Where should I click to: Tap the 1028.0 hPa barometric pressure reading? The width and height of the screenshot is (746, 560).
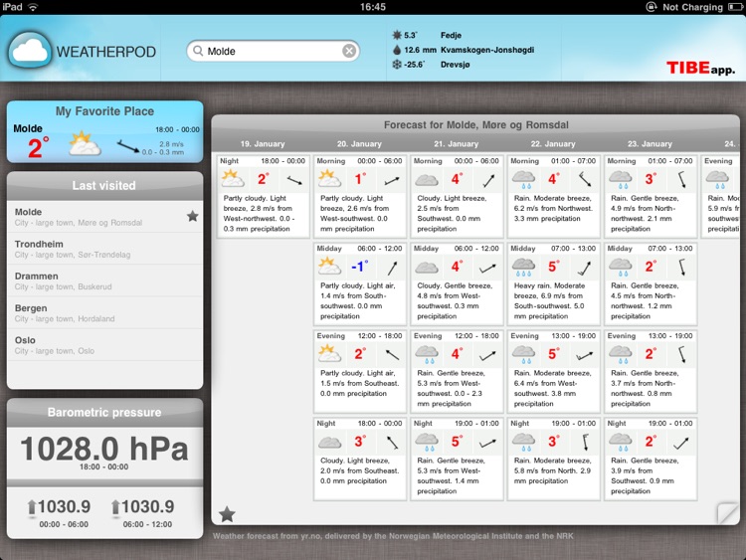(104, 450)
